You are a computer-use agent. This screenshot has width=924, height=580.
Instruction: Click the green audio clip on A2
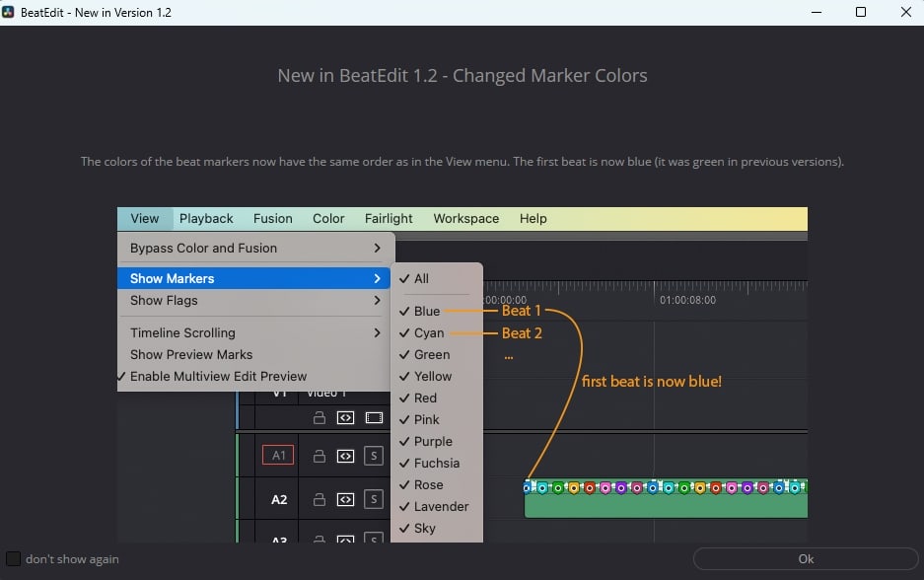(666, 506)
